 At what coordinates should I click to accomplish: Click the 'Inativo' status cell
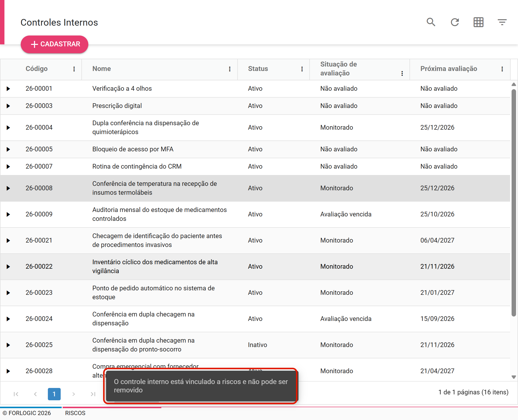pyautogui.click(x=274, y=345)
